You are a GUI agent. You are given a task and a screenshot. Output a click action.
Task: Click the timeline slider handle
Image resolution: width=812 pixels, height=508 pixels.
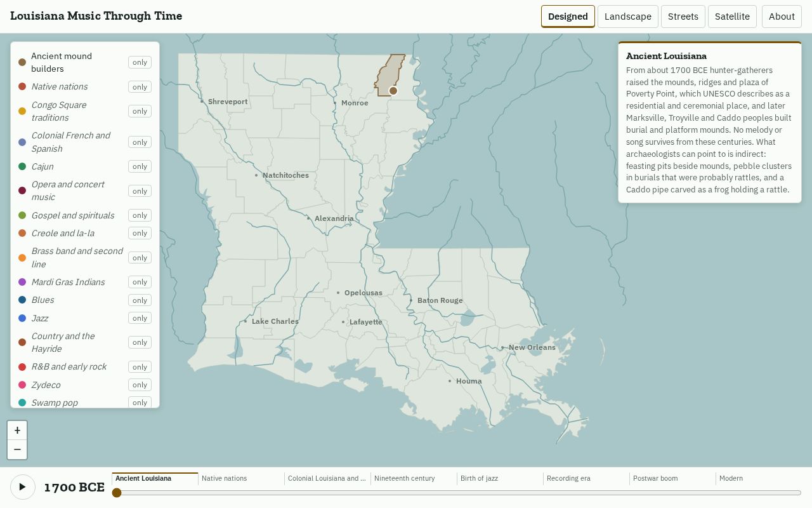coord(116,493)
